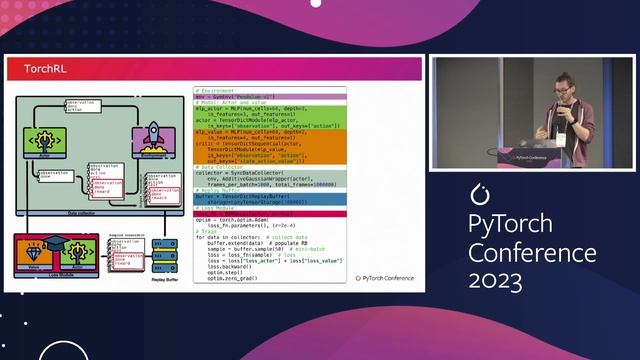Click the purple GymEnv code line

(x=270, y=97)
